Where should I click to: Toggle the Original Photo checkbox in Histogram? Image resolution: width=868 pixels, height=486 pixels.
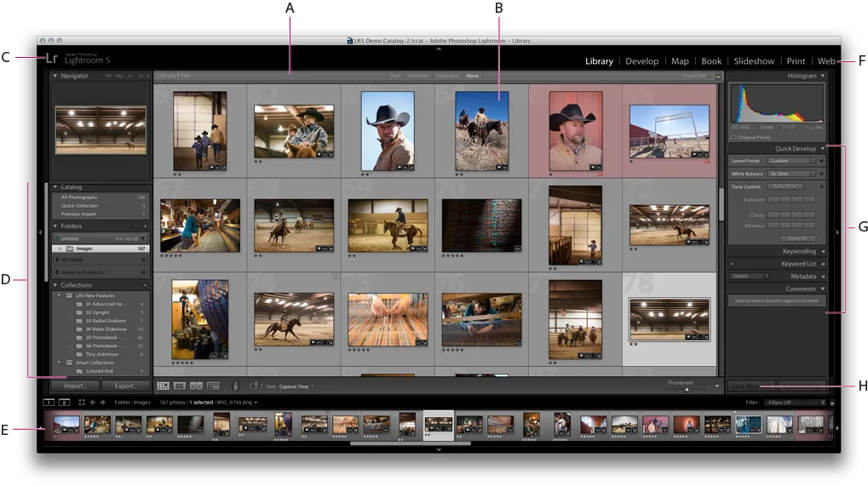pyautogui.click(x=733, y=137)
